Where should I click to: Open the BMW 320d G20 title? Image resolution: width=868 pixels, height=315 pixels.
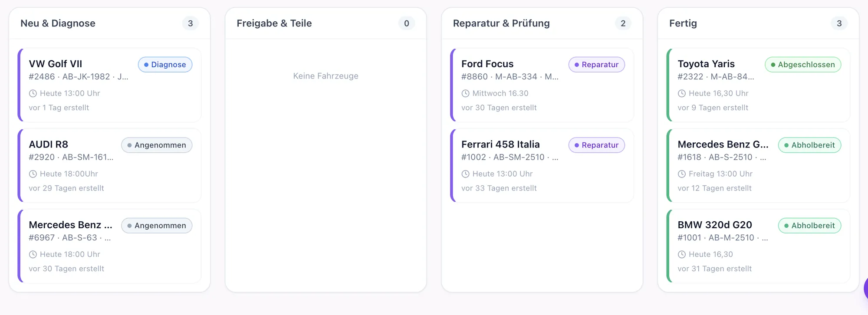715,225
